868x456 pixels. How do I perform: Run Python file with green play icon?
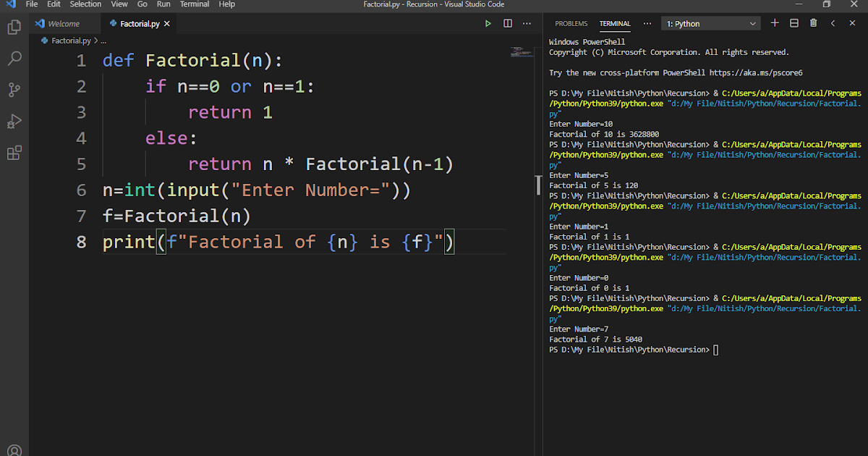click(488, 23)
